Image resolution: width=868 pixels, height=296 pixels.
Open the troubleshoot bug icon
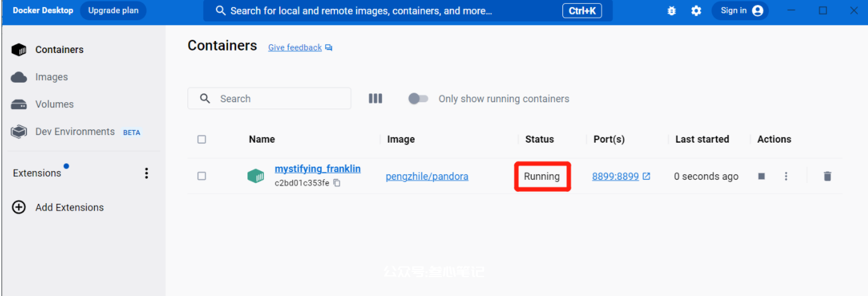coord(672,11)
